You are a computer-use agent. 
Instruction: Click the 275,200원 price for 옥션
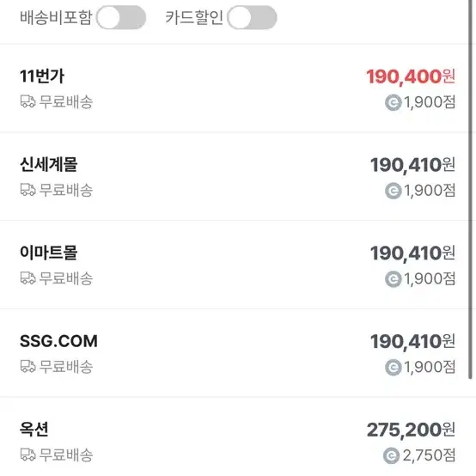(x=411, y=430)
